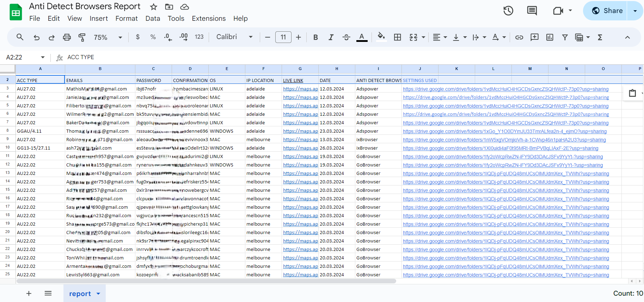This screenshot has height=302, width=644.
Task: Open the Drive folder link in row 8
Action: 505,131
